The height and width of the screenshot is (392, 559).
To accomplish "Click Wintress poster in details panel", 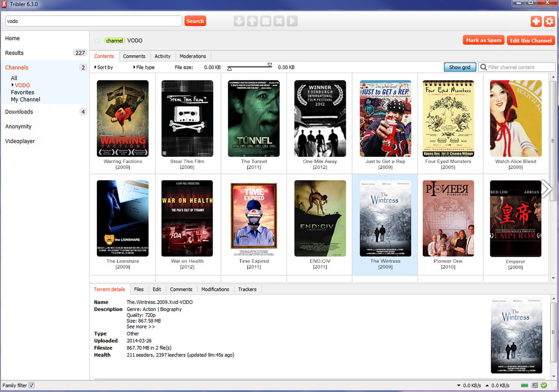I will coord(516,336).
